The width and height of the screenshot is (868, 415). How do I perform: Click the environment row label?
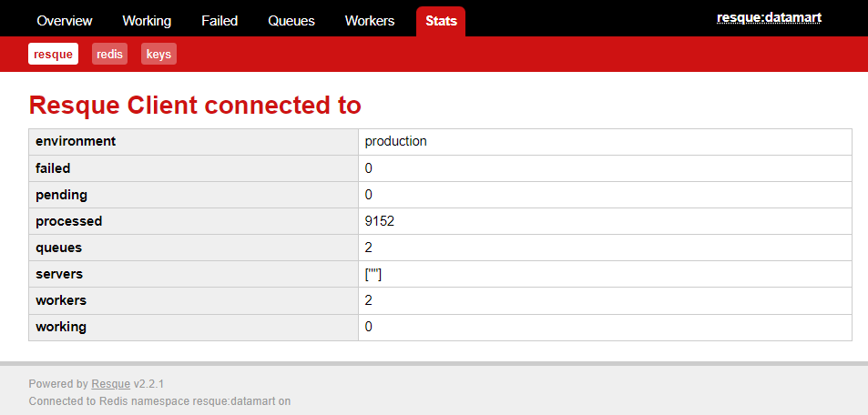tap(76, 142)
